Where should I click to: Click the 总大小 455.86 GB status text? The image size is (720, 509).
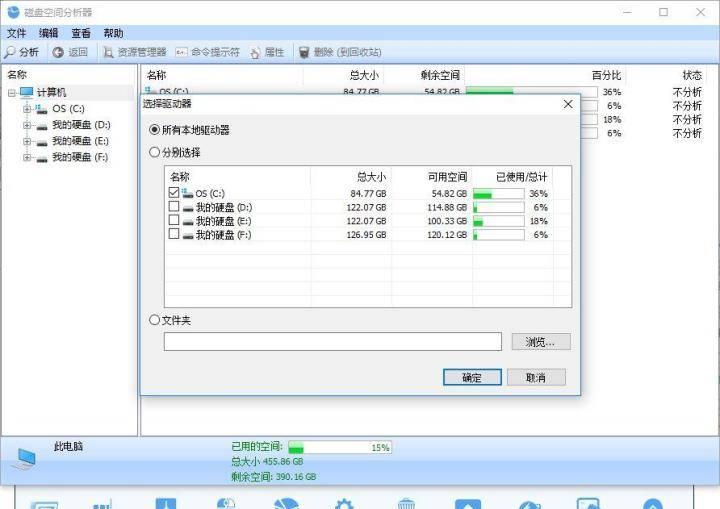pos(267,462)
